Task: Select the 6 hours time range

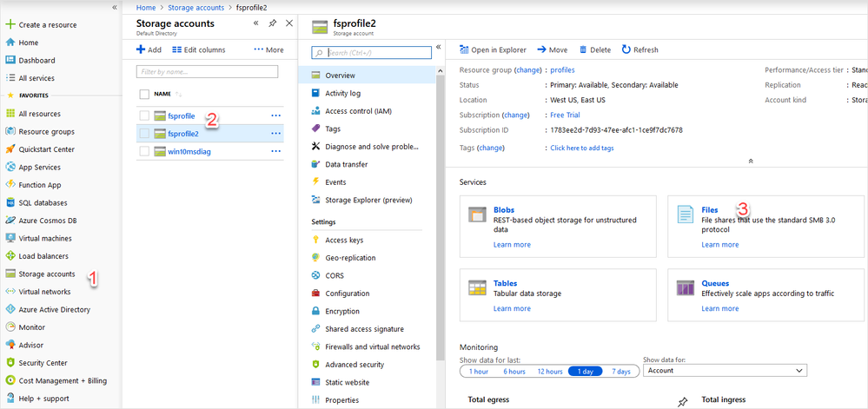Action: point(514,372)
